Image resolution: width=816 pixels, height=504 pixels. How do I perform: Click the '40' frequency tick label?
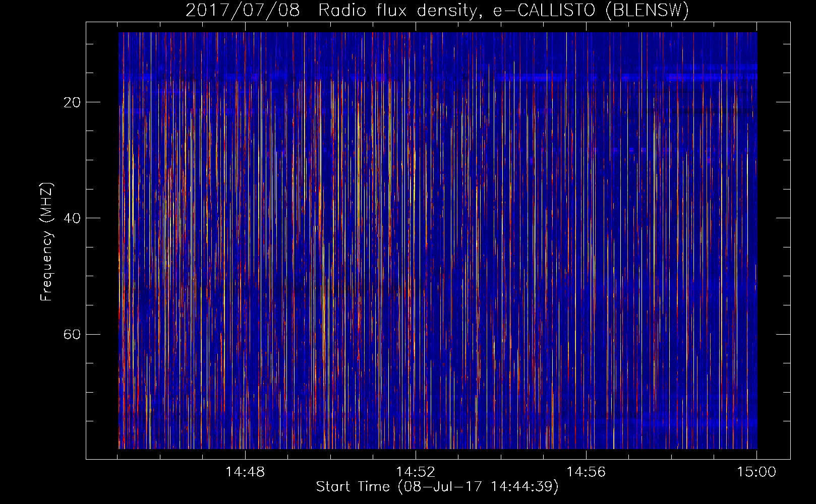tap(72, 218)
